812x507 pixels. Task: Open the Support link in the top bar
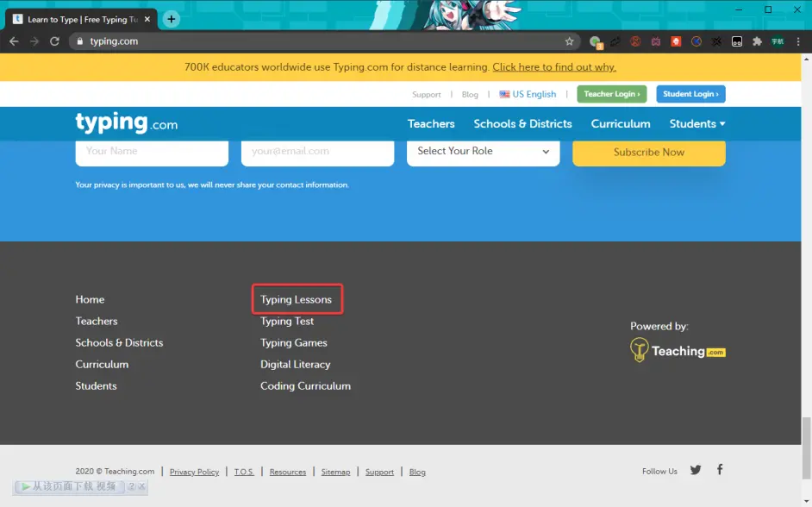tap(426, 94)
